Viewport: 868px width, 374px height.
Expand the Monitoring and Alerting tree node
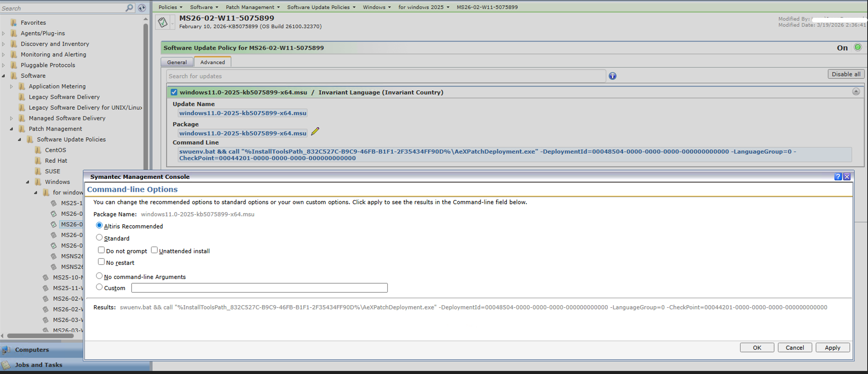pos(4,54)
